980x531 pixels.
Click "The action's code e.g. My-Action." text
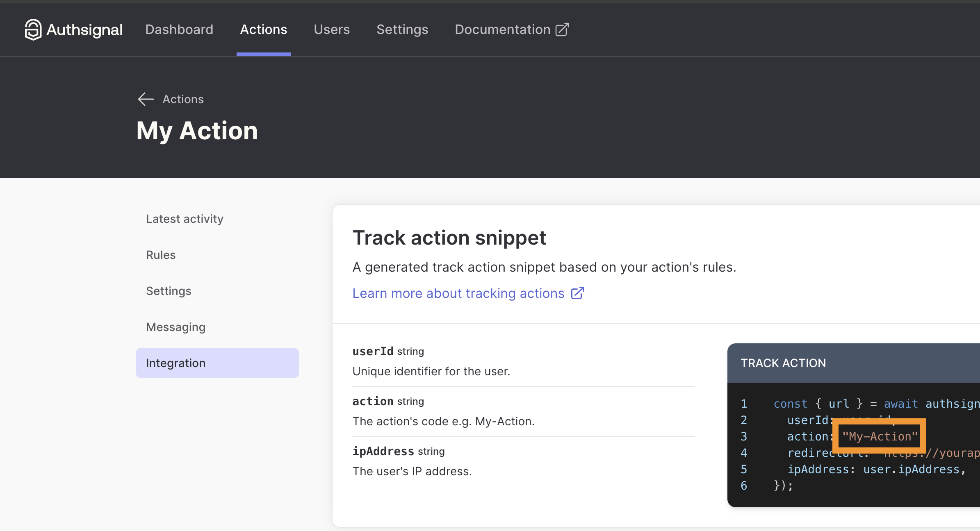444,421
